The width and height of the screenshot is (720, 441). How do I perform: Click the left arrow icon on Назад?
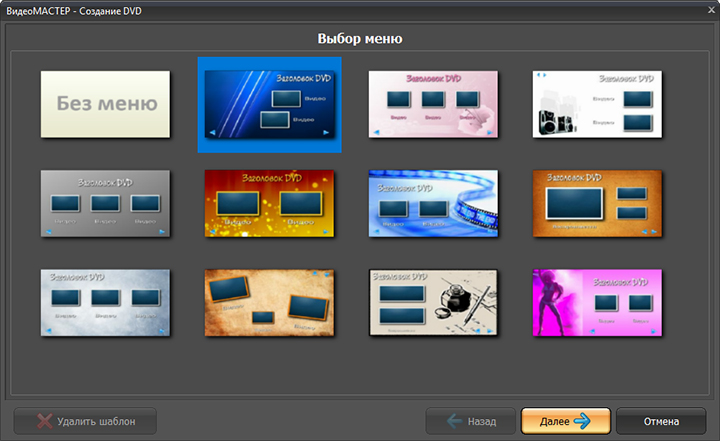click(x=454, y=421)
